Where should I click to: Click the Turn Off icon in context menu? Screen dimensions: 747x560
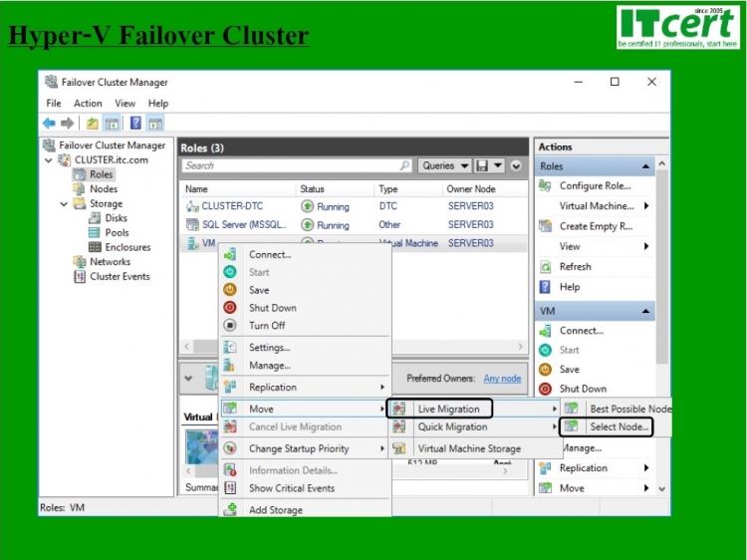230,325
